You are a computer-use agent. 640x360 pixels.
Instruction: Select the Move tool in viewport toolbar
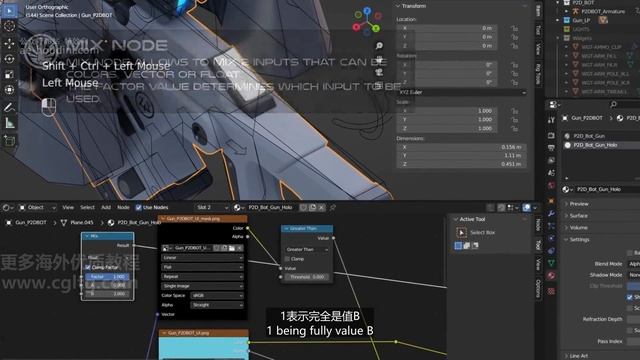coord(9,43)
